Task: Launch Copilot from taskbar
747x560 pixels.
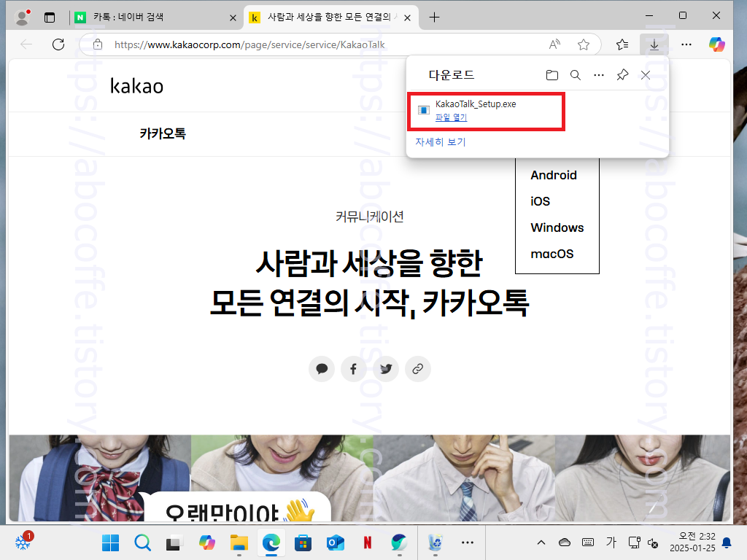Action: 206,542
